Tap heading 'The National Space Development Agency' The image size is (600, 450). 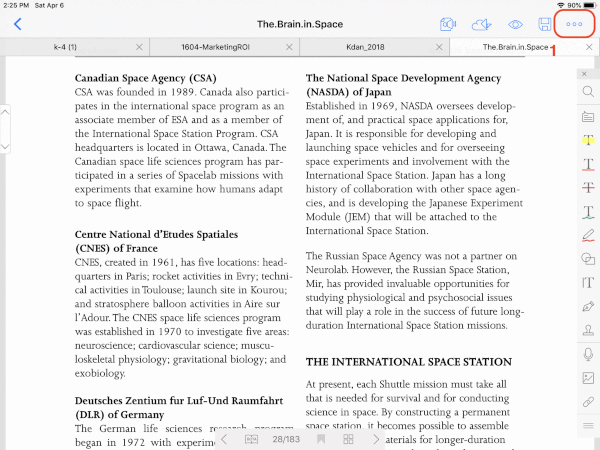[x=403, y=78]
